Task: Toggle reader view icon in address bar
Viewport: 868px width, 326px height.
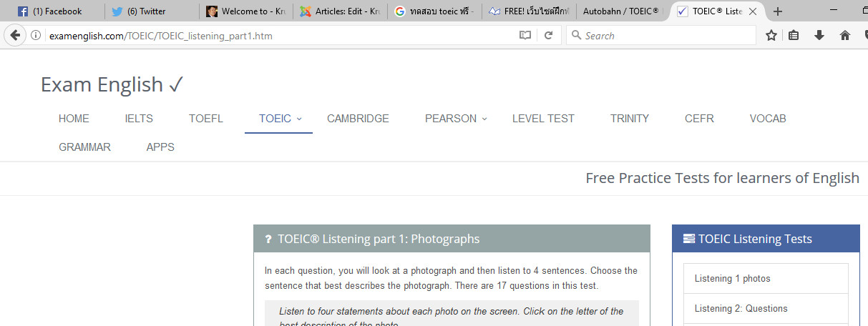Action: [x=525, y=35]
